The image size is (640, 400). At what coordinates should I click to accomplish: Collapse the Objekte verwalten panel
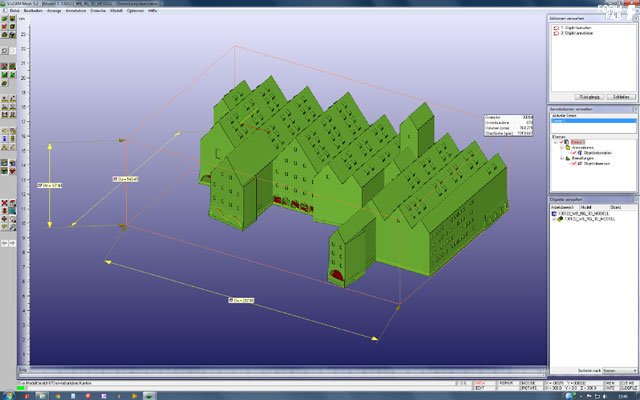(636, 200)
